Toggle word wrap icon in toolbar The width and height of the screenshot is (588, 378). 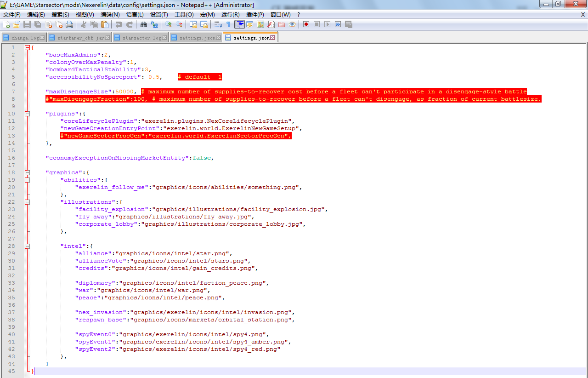click(x=218, y=24)
